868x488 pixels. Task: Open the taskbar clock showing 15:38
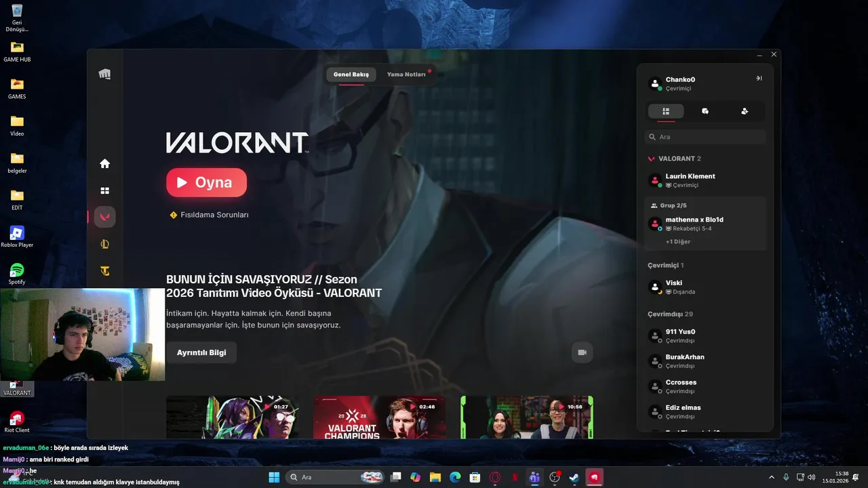[835, 477]
